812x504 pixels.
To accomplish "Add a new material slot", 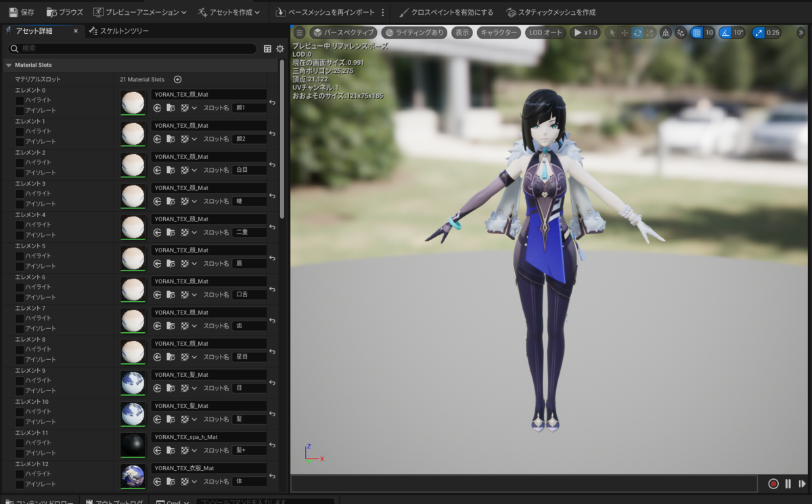I will coord(178,79).
